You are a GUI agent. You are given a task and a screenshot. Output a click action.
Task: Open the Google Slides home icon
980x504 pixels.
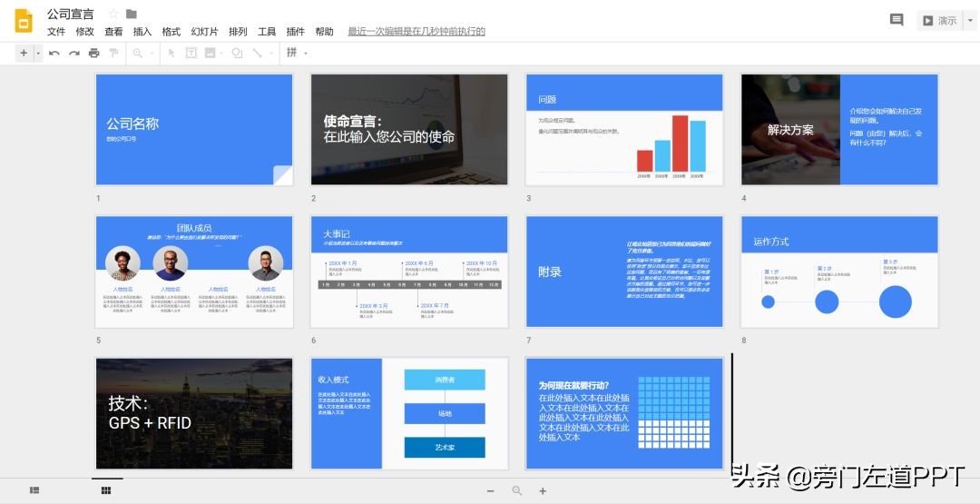tap(23, 21)
